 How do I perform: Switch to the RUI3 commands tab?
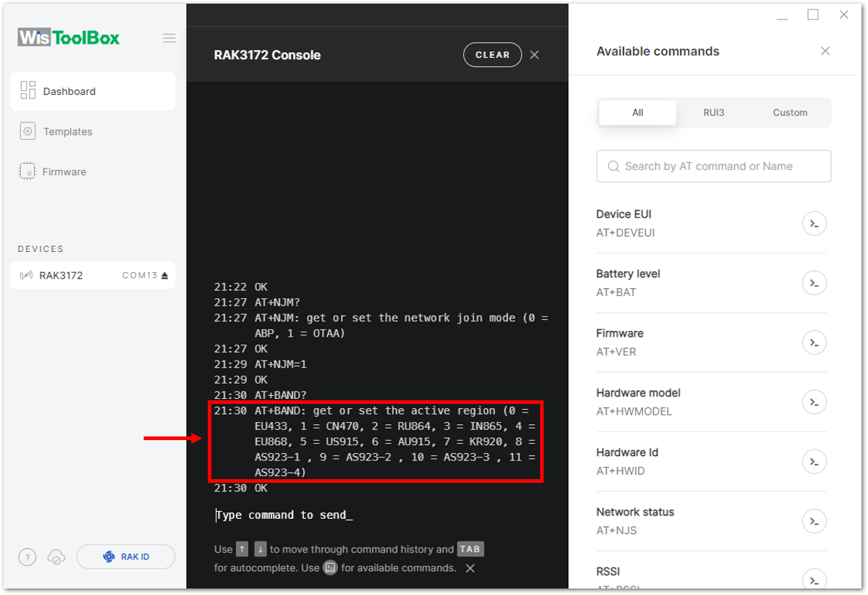(x=714, y=112)
